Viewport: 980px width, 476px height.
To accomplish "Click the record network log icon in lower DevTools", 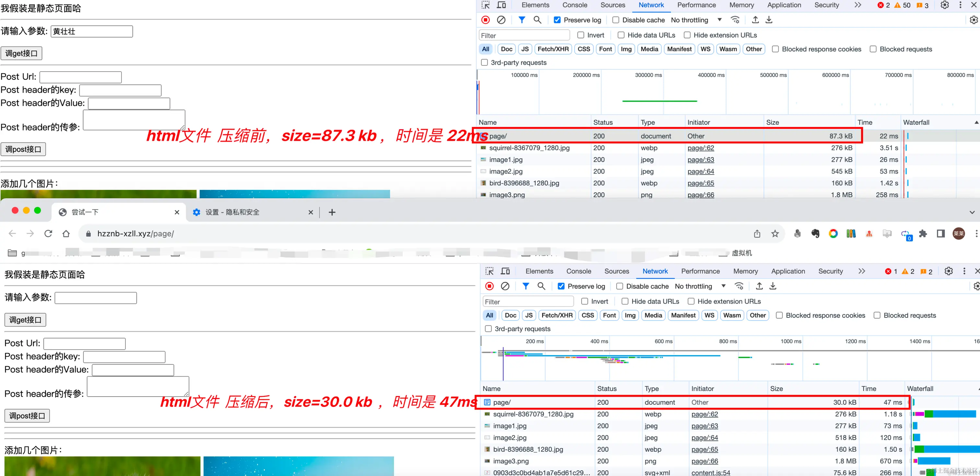I will (489, 286).
